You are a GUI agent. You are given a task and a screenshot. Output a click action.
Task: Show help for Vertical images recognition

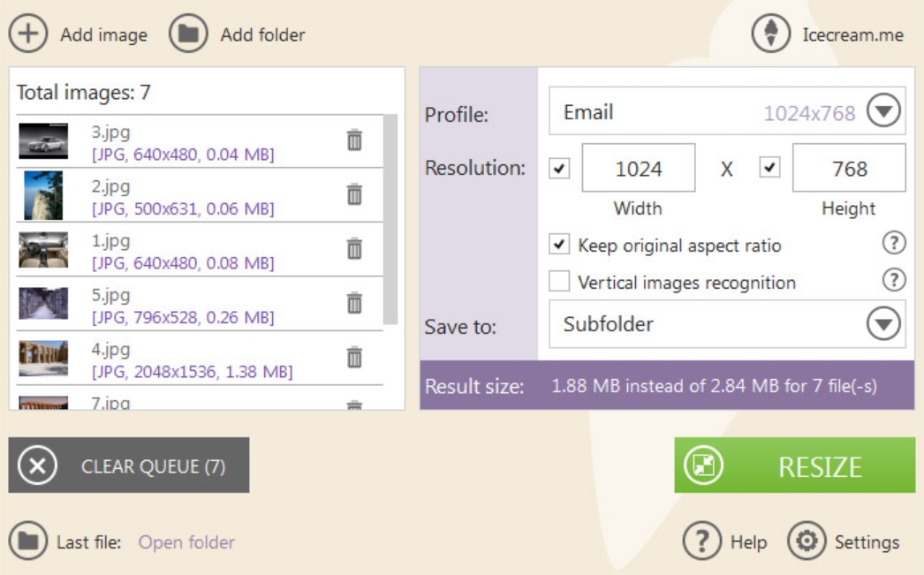coord(894,280)
